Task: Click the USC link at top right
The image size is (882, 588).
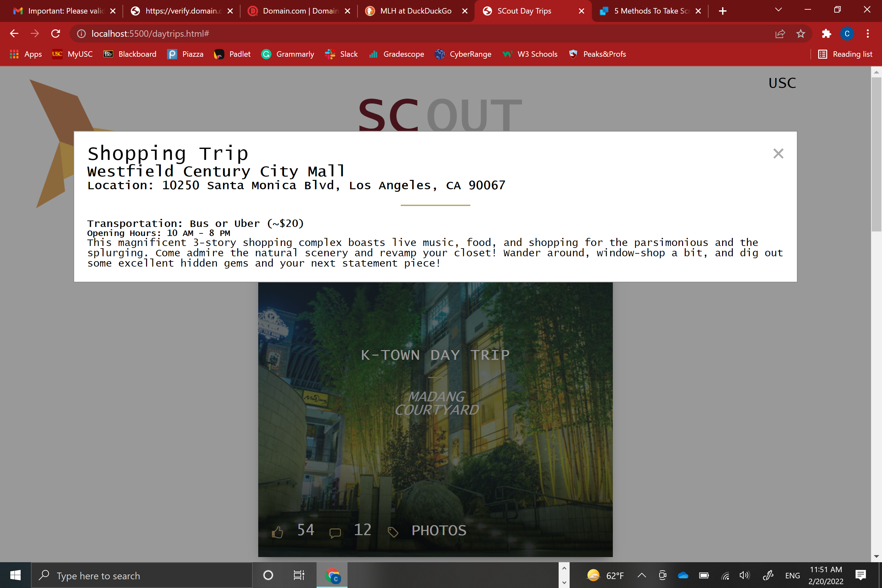Action: 782,83
